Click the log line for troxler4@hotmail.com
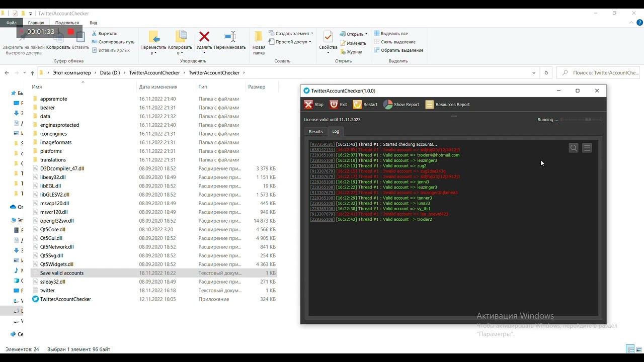The height and width of the screenshot is (362, 644). [385, 155]
